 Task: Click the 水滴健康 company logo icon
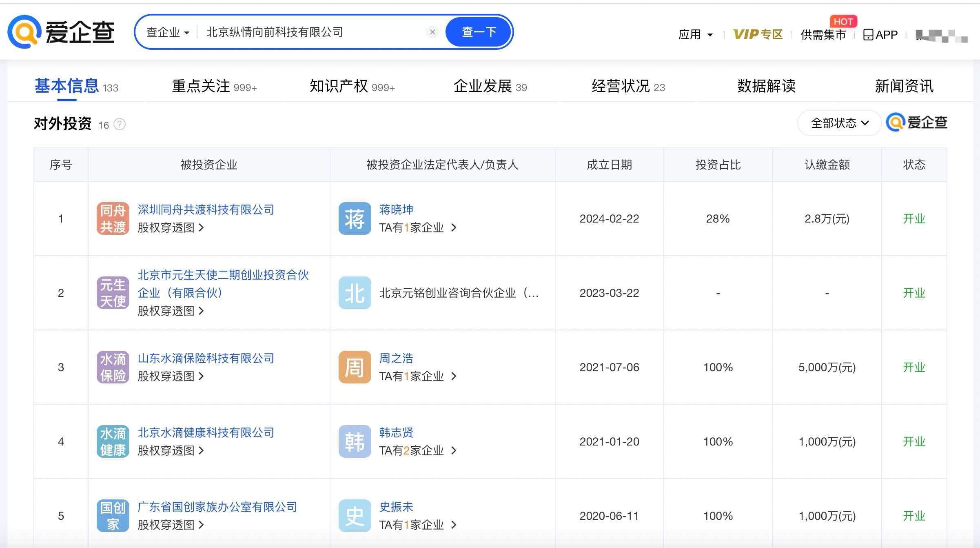[x=113, y=441]
